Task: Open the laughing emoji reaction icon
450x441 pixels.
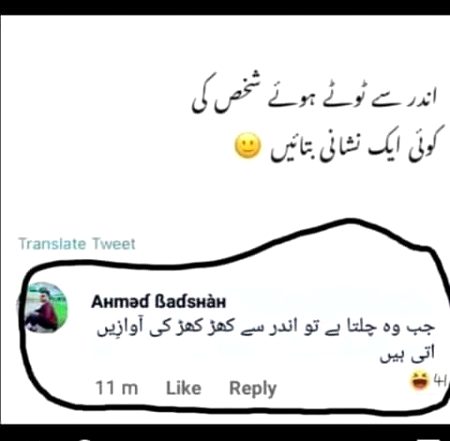Action: (x=419, y=381)
